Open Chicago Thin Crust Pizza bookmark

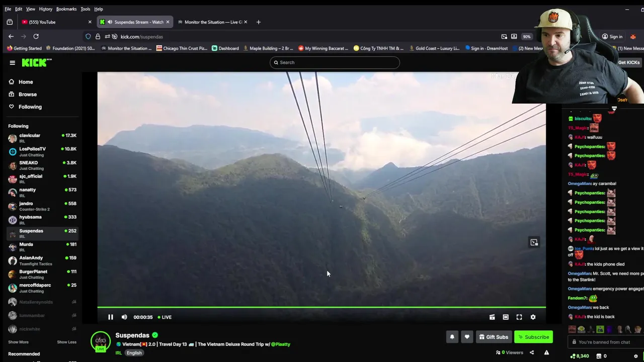click(182, 48)
